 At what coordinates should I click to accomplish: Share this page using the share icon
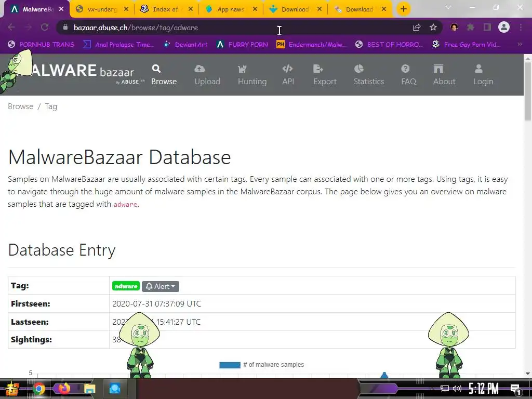point(417,28)
